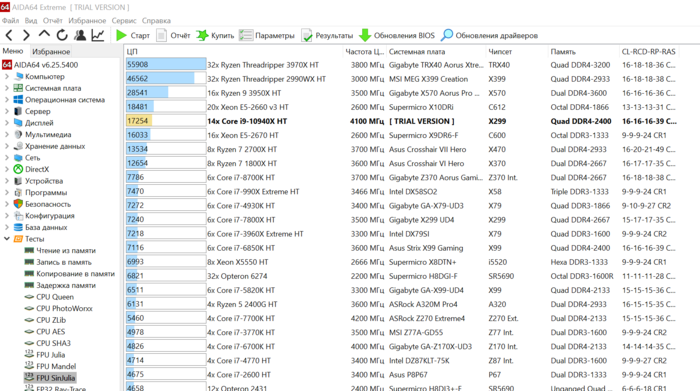Viewport: 700px width, 391px height.
Task: Select the Сеть network icon
Action: [18, 158]
